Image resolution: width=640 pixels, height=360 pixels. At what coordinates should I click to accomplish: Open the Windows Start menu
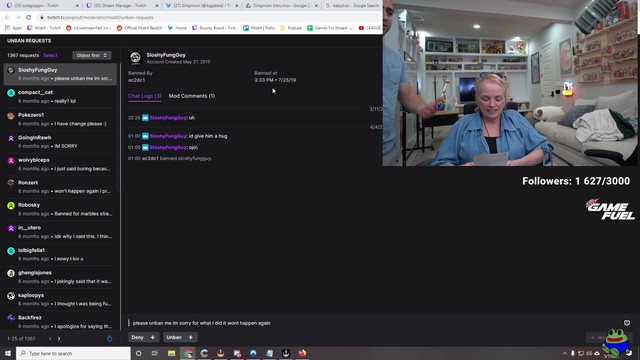[x=8, y=353]
